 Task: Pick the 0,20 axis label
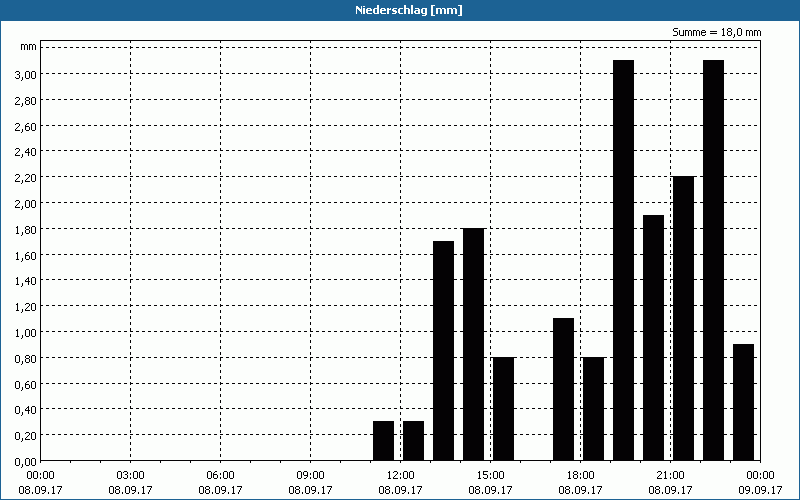[26, 436]
